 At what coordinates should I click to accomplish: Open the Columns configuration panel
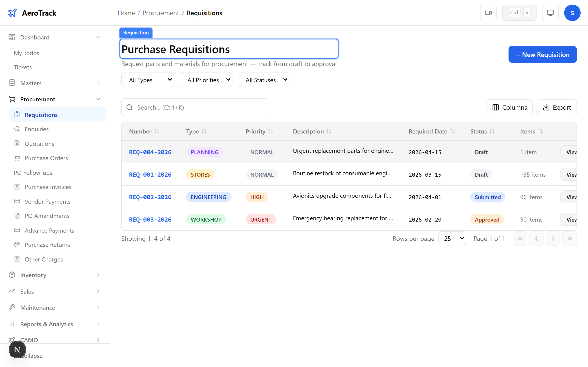[509, 107]
